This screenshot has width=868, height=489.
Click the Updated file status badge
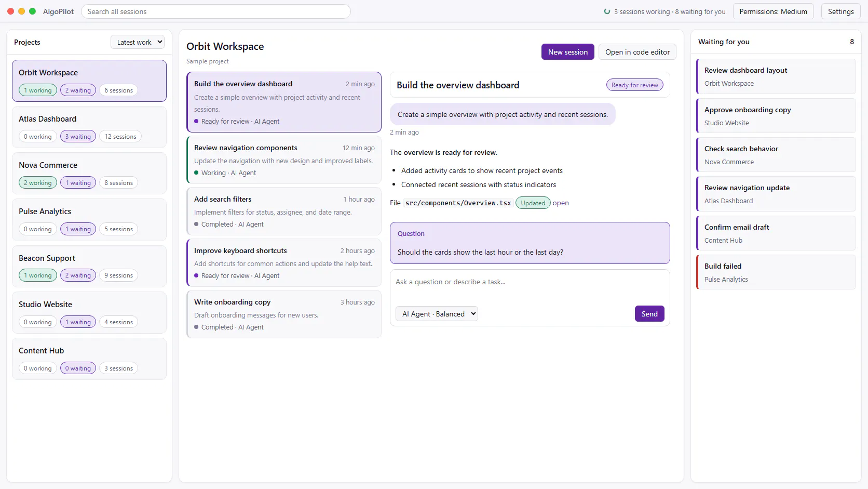tap(533, 203)
